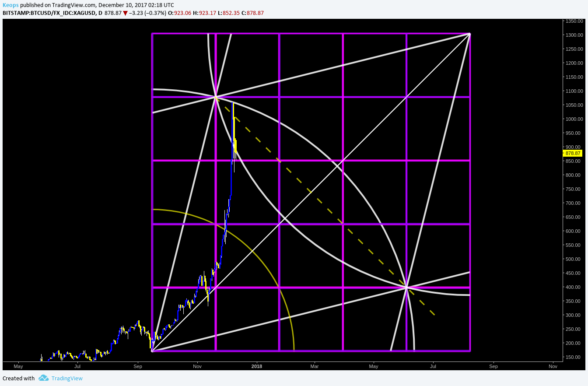
Task: Open the TradingView link at bottom
Action: tap(66, 378)
